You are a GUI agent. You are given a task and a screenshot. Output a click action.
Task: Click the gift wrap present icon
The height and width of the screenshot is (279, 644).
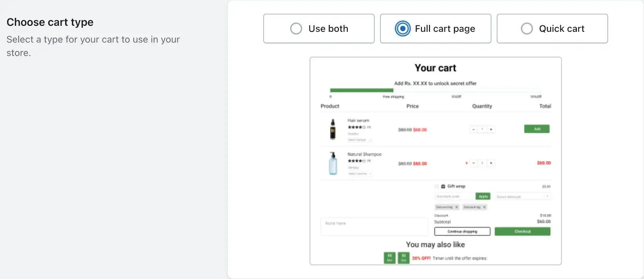click(443, 186)
